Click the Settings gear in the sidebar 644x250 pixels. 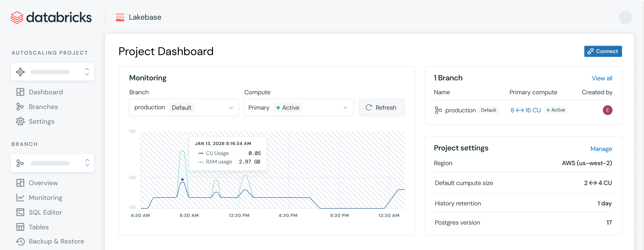pyautogui.click(x=20, y=121)
